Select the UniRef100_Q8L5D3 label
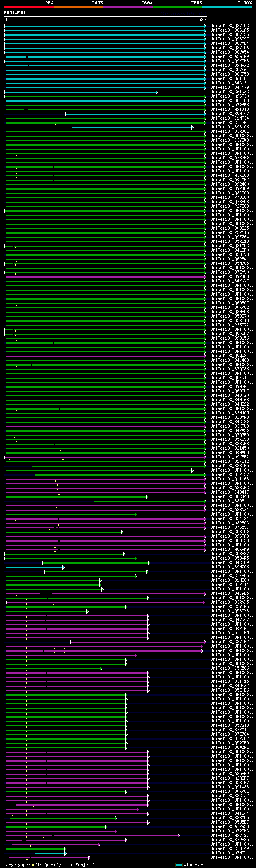The image size is (256, 868). [230, 101]
